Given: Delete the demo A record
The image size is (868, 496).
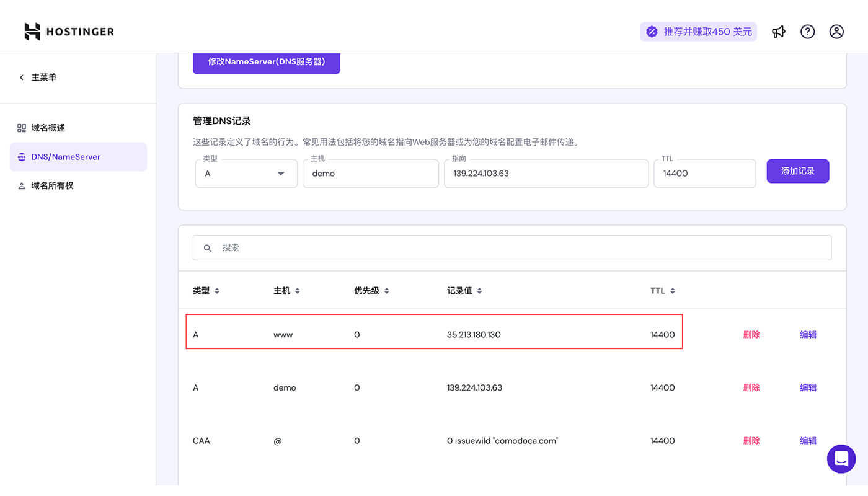Looking at the screenshot, I should [751, 388].
